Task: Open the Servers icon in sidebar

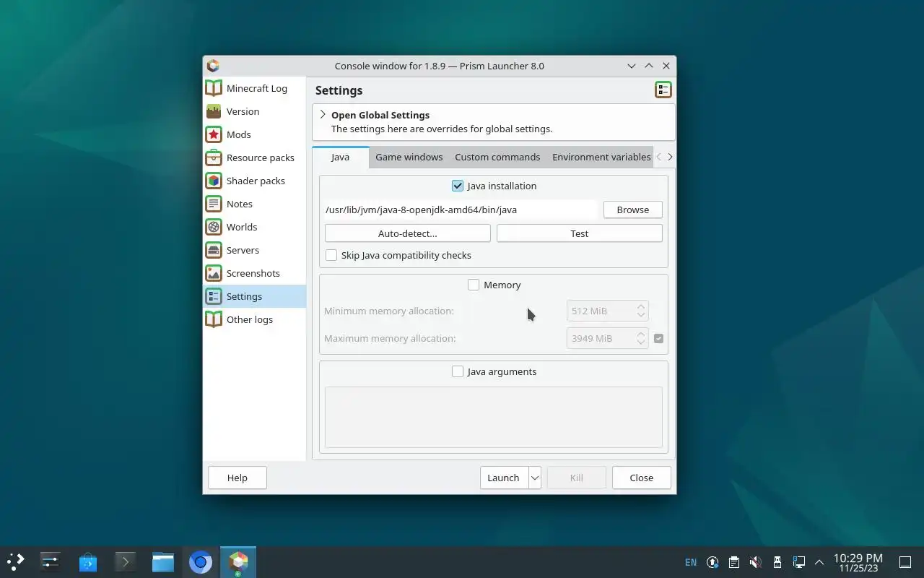Action: (x=214, y=250)
